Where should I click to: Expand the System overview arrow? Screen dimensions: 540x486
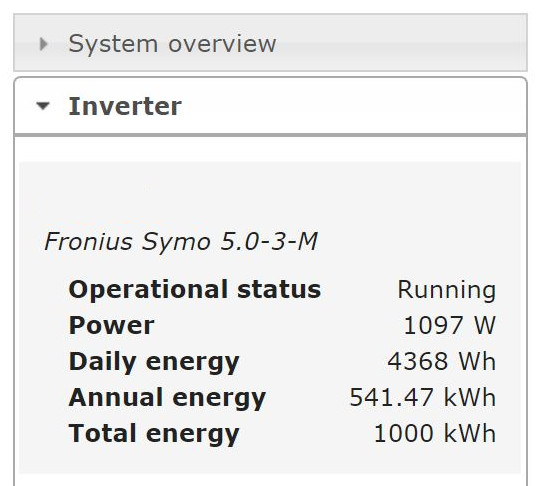pos(43,44)
